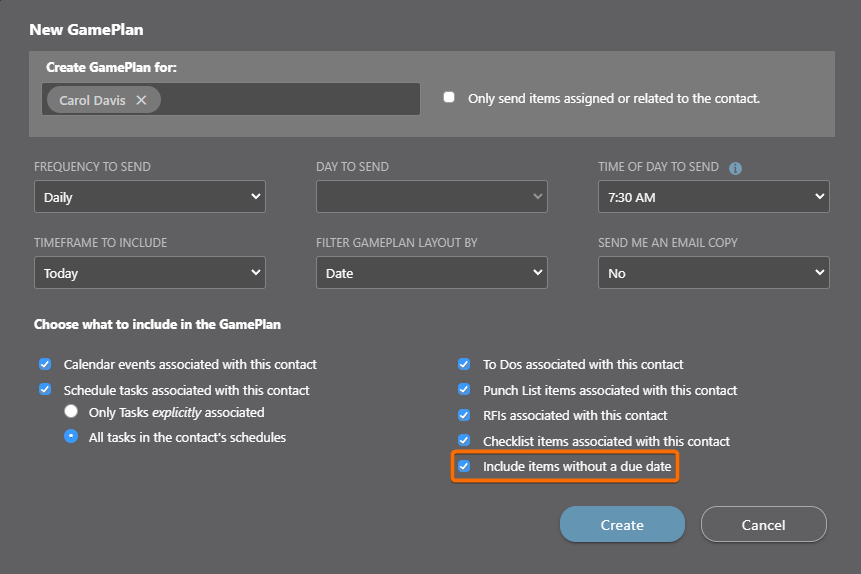Select 'All tasks in the contact's schedules'
Image resolution: width=861 pixels, height=574 pixels.
[70, 437]
